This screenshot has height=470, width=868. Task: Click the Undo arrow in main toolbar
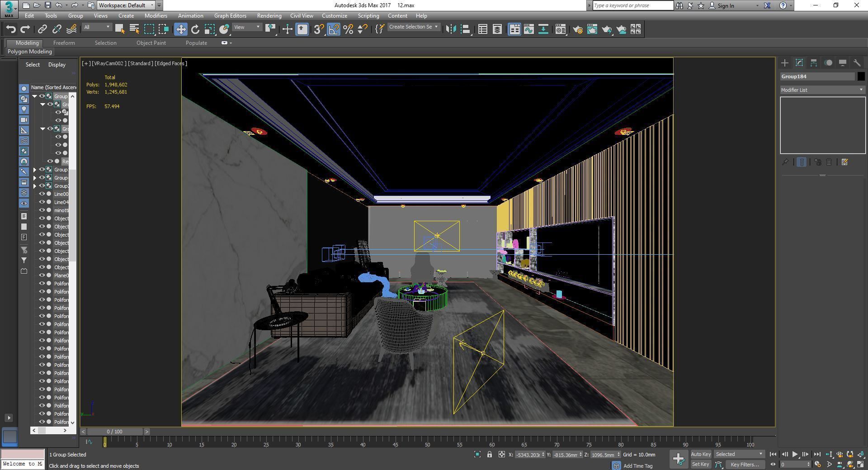pyautogui.click(x=11, y=29)
